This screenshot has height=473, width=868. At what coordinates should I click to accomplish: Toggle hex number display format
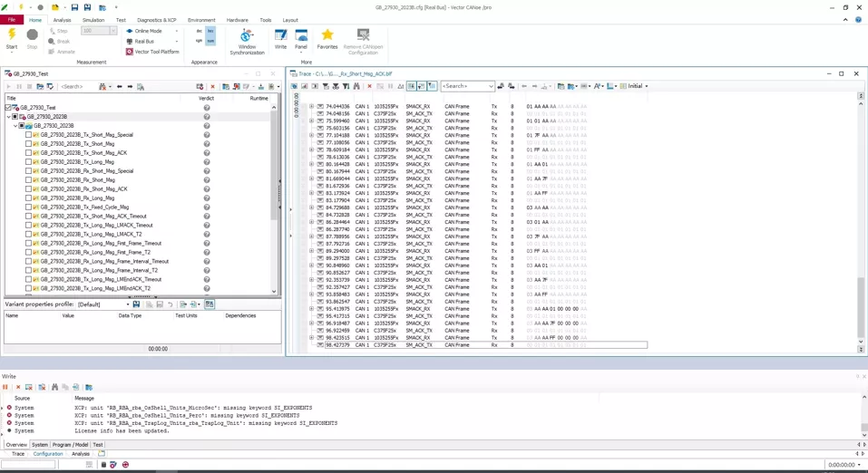coord(210,31)
